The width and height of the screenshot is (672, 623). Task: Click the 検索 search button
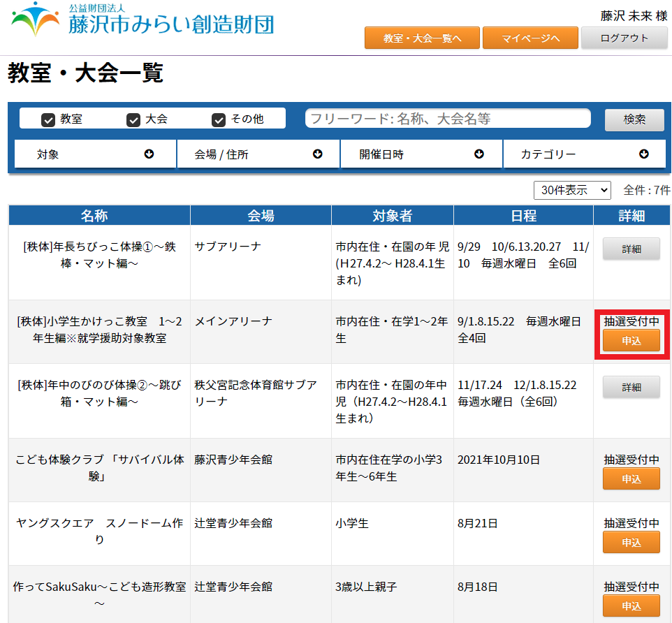coord(634,119)
